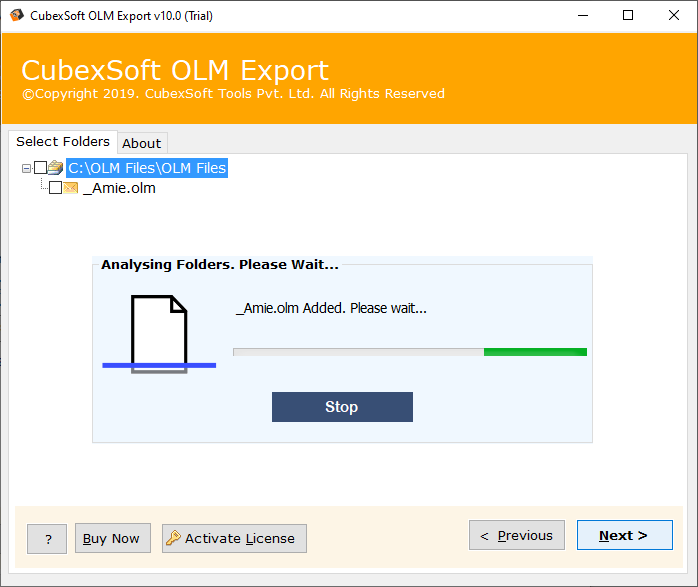Maximize the OLM Export window
This screenshot has height=587, width=698.
(627, 15)
